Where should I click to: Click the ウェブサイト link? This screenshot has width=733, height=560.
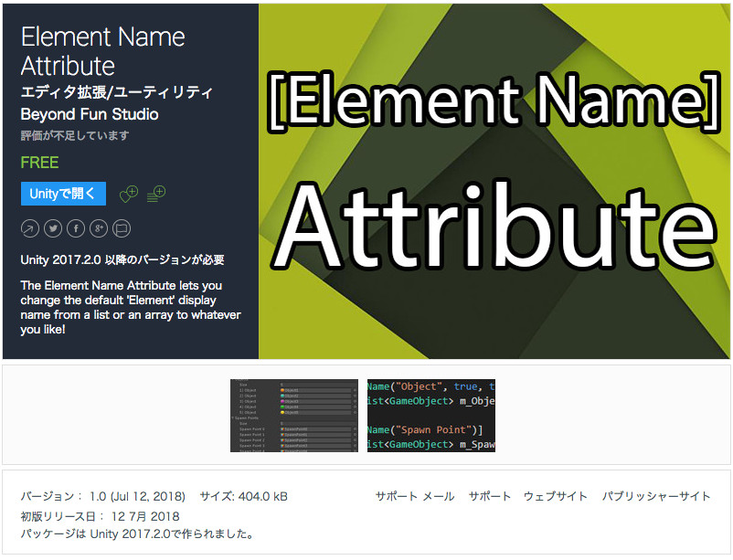[556, 496]
